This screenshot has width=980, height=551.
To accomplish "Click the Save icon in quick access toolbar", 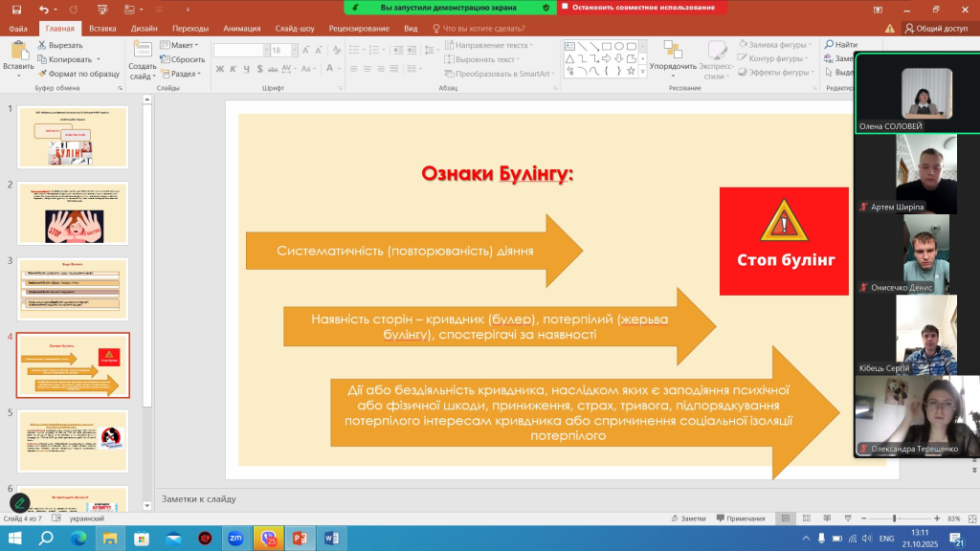I will (17, 10).
